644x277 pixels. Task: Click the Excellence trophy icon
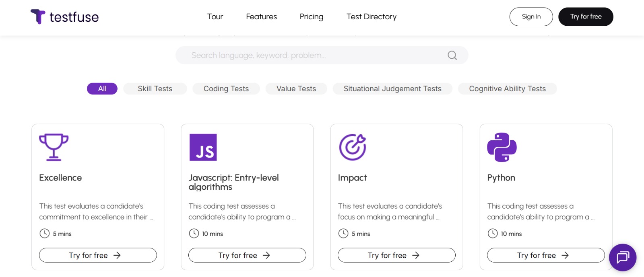click(54, 147)
